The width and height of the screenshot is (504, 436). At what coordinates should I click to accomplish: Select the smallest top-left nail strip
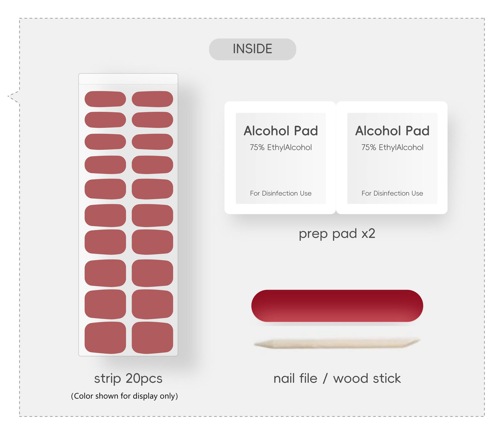pyautogui.click(x=105, y=99)
